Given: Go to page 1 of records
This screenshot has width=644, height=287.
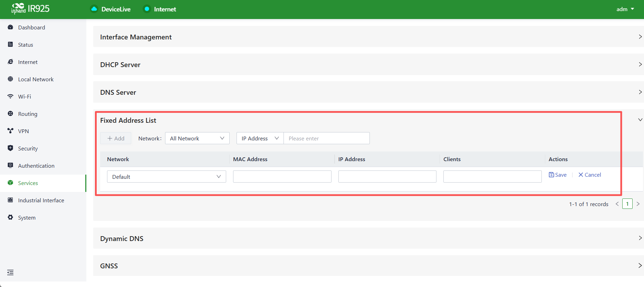Looking at the screenshot, I should pos(627,204).
